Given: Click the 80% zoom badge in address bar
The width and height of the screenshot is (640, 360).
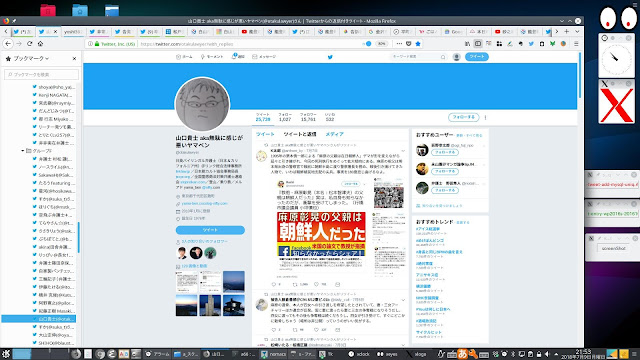Looking at the screenshot, I should (x=381, y=44).
